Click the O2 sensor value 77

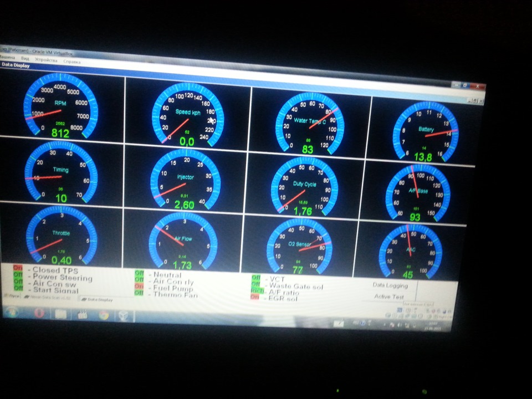(298, 270)
